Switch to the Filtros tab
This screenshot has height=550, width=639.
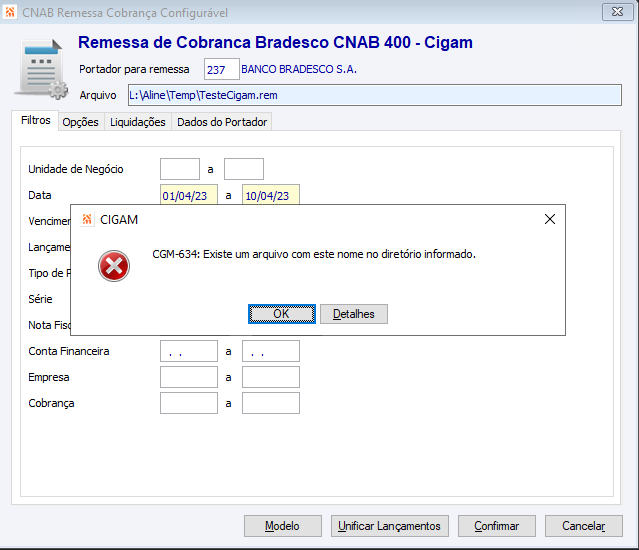(x=35, y=120)
